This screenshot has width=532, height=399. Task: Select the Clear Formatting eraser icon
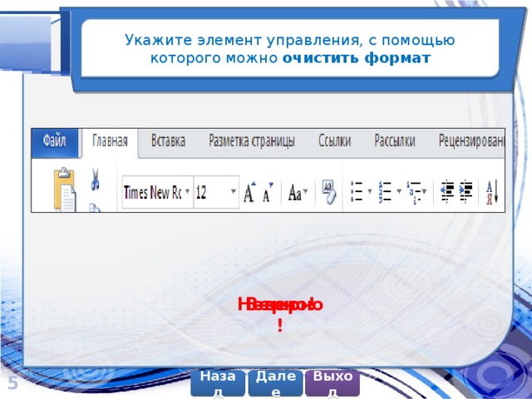coord(329,192)
